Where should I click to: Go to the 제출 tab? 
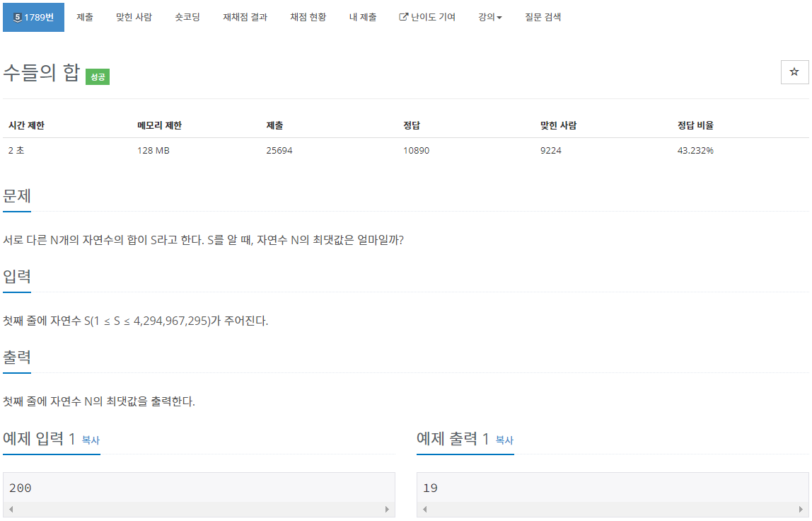85,17
